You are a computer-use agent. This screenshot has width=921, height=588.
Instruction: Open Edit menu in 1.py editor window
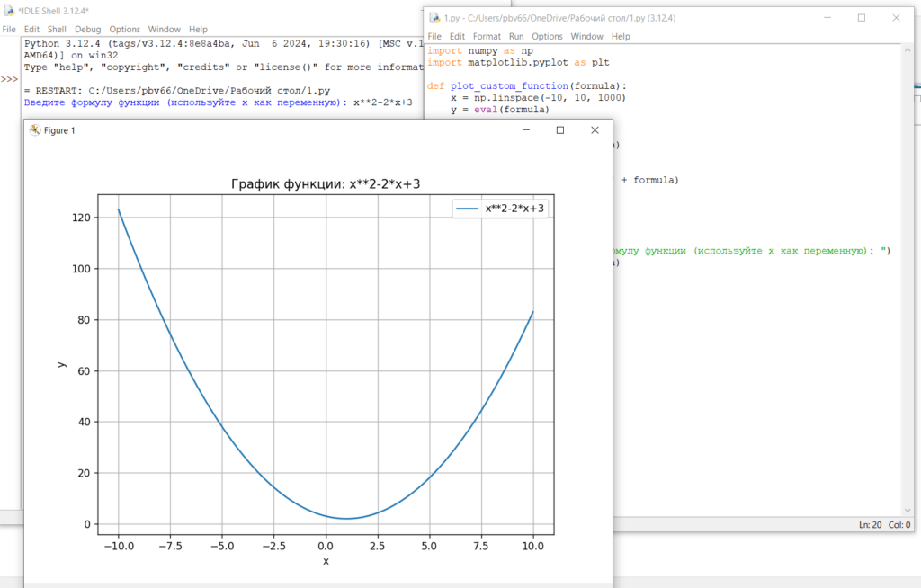point(457,37)
